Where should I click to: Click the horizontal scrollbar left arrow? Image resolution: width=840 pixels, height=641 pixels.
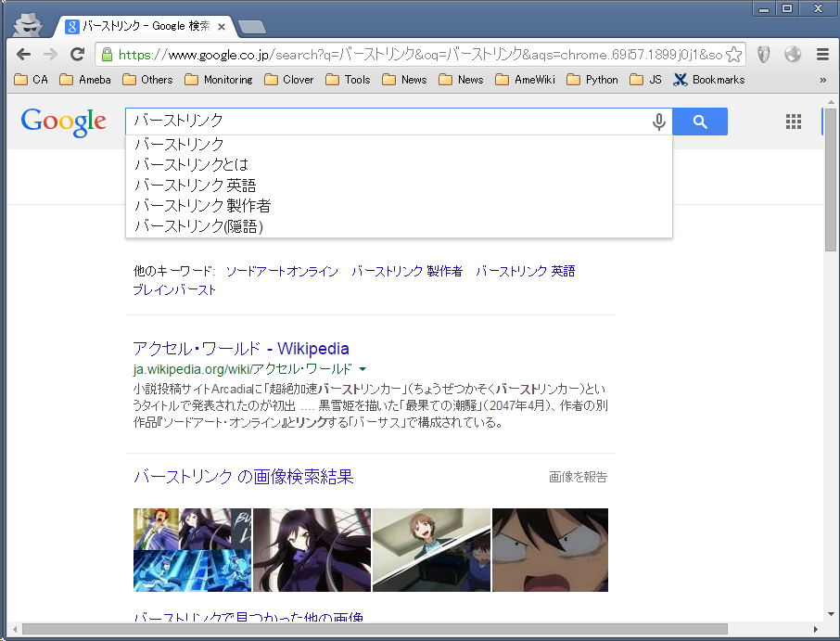click(15, 629)
